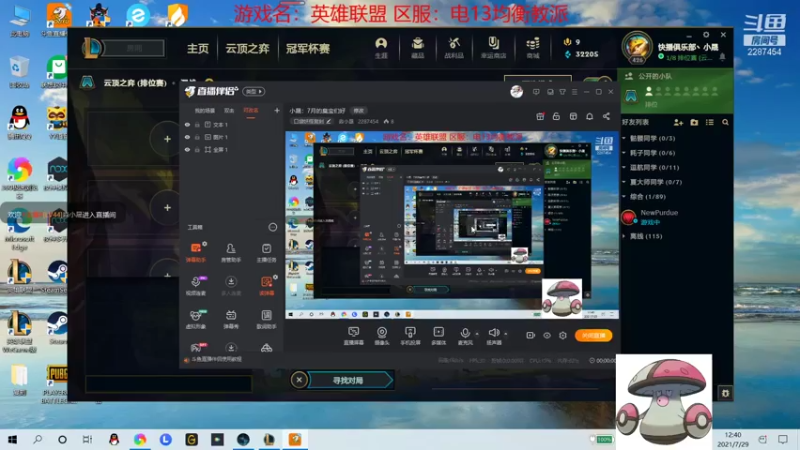800x450 pixels.
Task: Open the 弹幕秀 tool in toolbox
Action: pos(231,319)
